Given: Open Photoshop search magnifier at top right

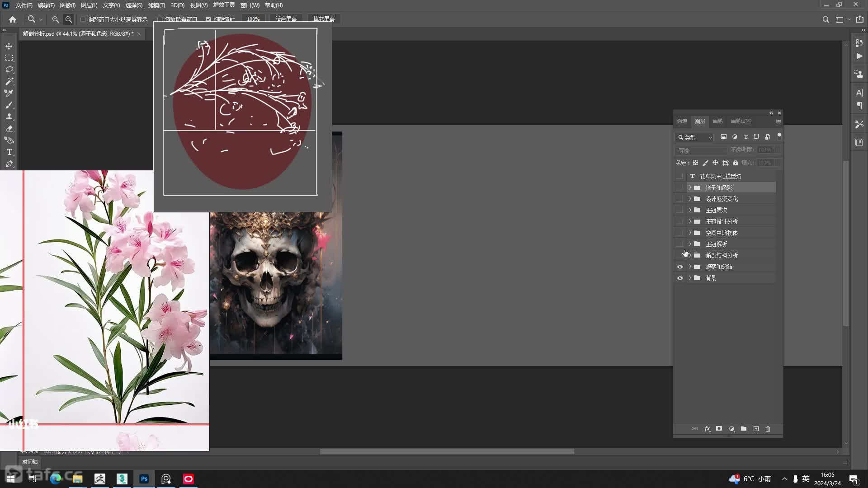Looking at the screenshot, I should 826,19.
